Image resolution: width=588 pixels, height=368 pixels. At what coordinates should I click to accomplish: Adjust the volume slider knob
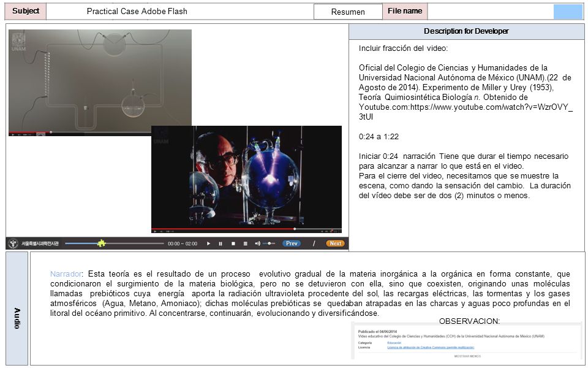coord(269,243)
